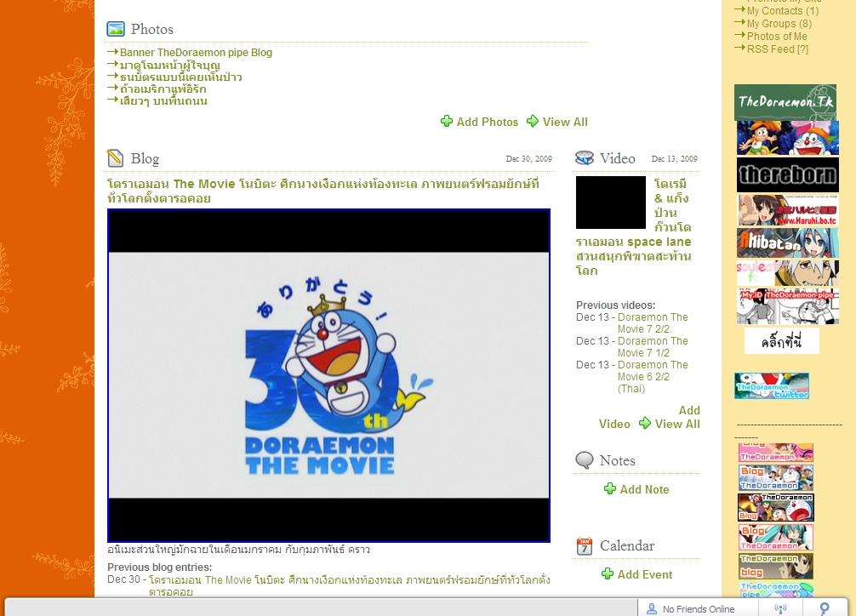The height and width of the screenshot is (616, 856).
Task: Click the Add Photos link
Action: (x=487, y=122)
